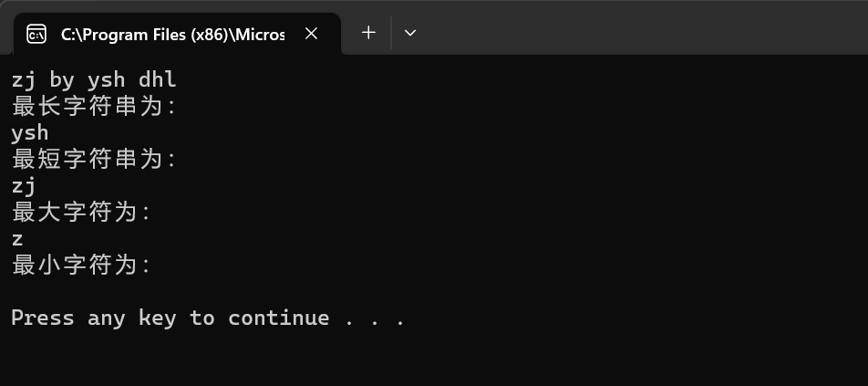Click the single "z" result line
Viewport: 868px width, 386px height.
(17, 239)
